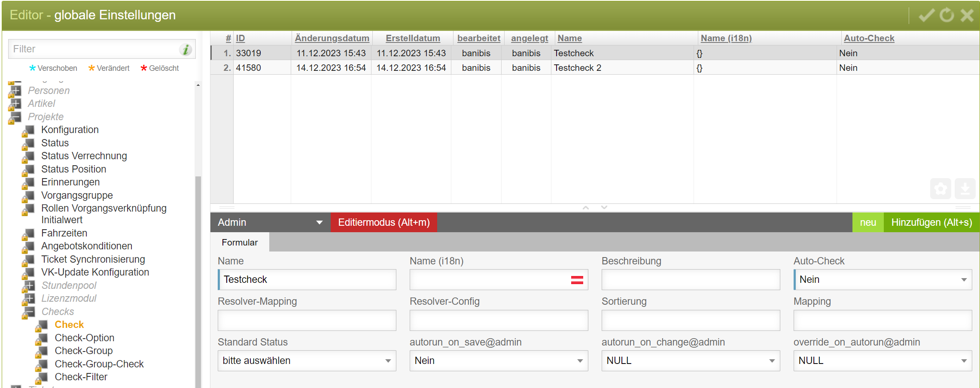Open Ticket Synchronisierung tree item
The image size is (980, 388).
(93, 259)
